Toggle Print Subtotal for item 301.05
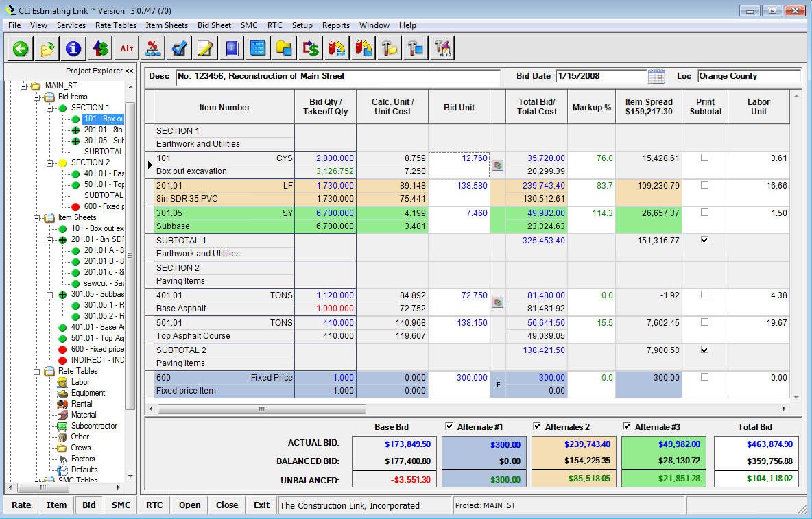Image resolution: width=812 pixels, height=519 pixels. [705, 213]
